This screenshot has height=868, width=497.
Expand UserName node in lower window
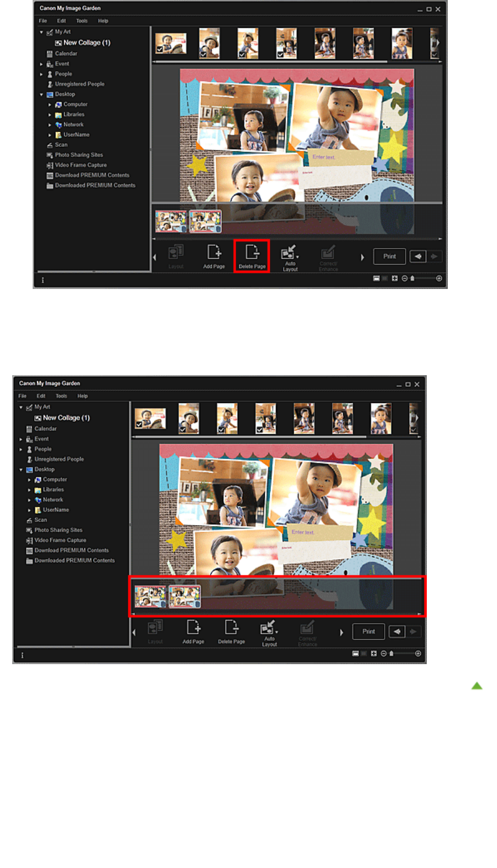pyautogui.click(x=29, y=510)
